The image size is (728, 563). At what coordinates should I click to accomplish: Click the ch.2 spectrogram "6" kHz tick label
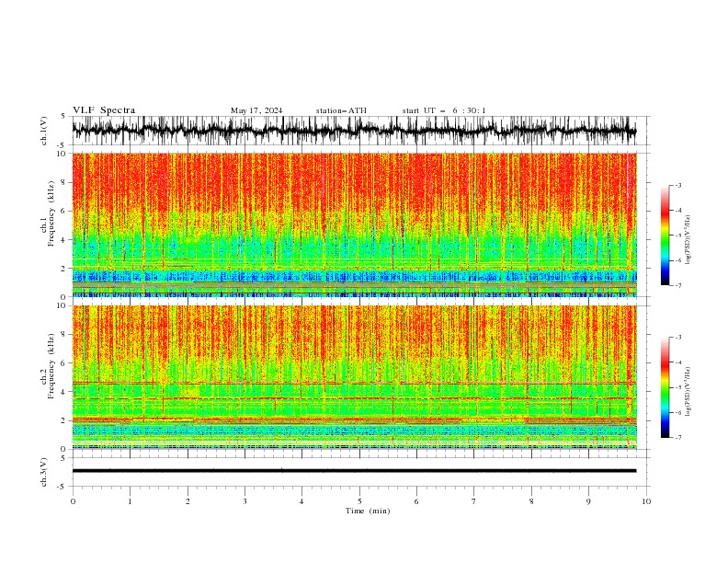[64, 363]
